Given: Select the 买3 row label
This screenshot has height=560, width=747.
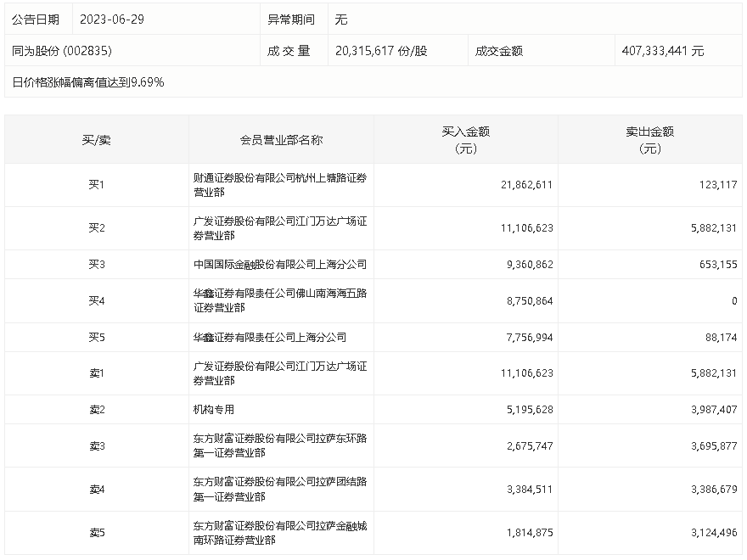Looking at the screenshot, I should click(x=96, y=264).
